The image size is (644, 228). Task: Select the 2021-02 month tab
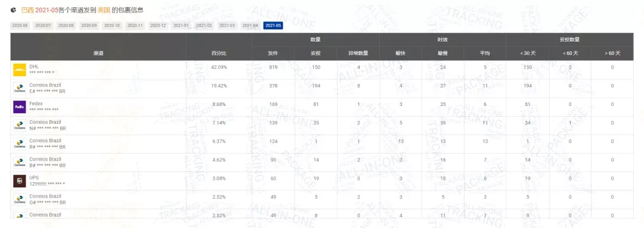click(x=204, y=26)
